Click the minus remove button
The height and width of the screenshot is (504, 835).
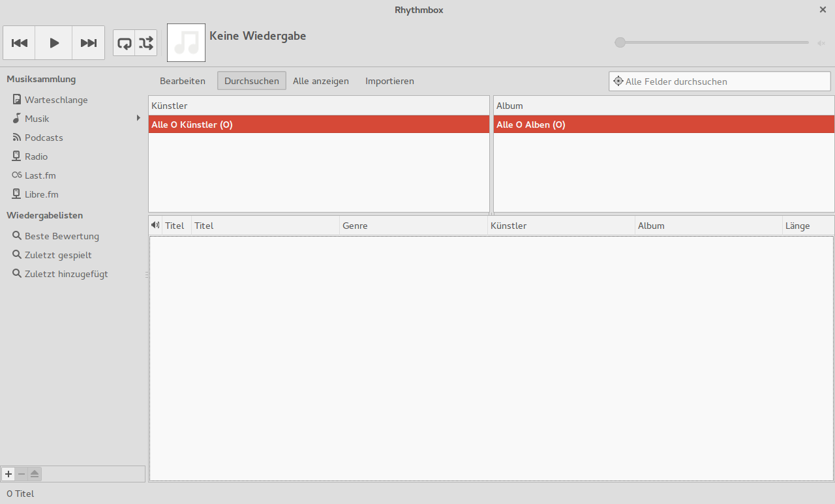pos(22,474)
